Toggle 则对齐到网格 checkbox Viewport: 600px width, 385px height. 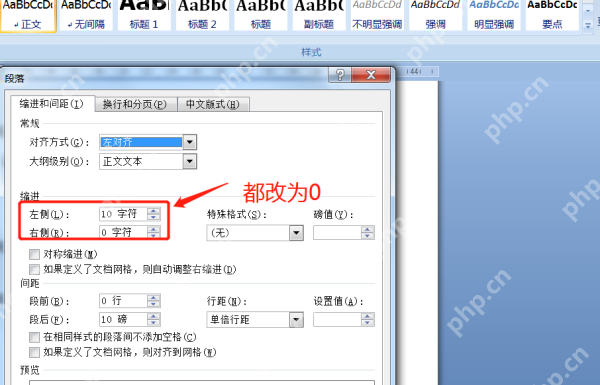(x=34, y=352)
